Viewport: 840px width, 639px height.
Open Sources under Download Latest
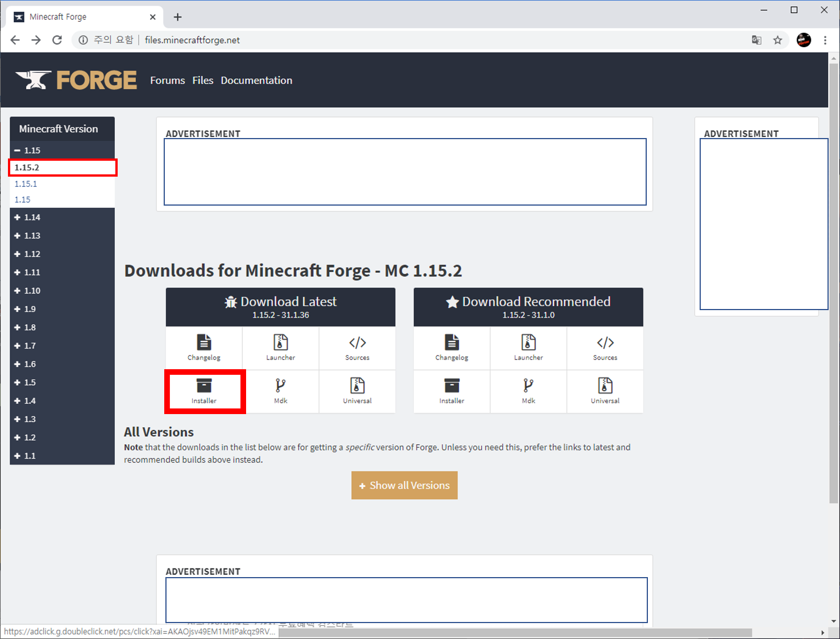357,348
